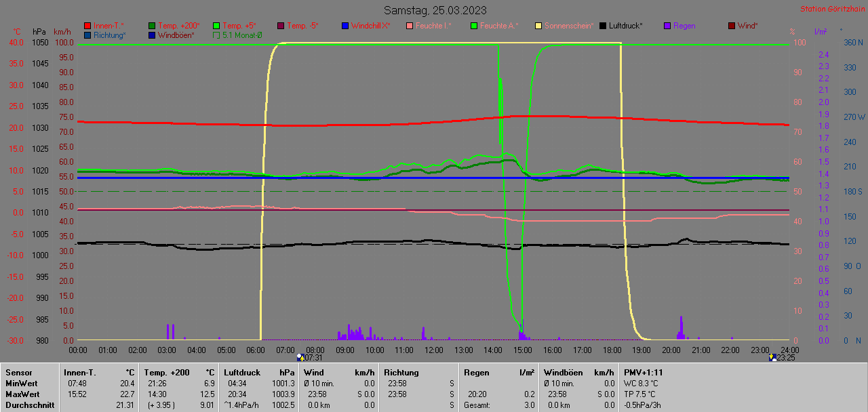
Task: Click the 90 O wind direction label
Action: (853, 266)
